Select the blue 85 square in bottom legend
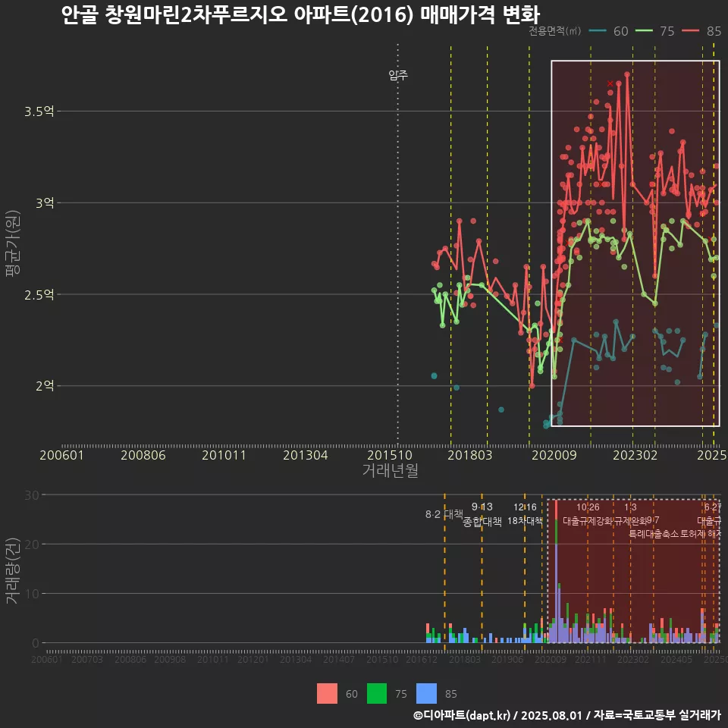The width and height of the screenshot is (728, 728). coord(426,694)
